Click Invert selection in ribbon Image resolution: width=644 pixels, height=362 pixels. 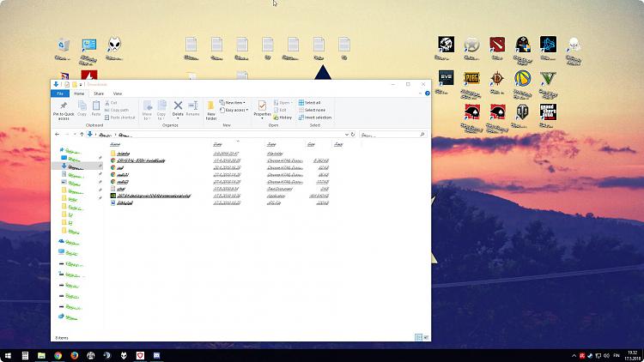click(315, 118)
